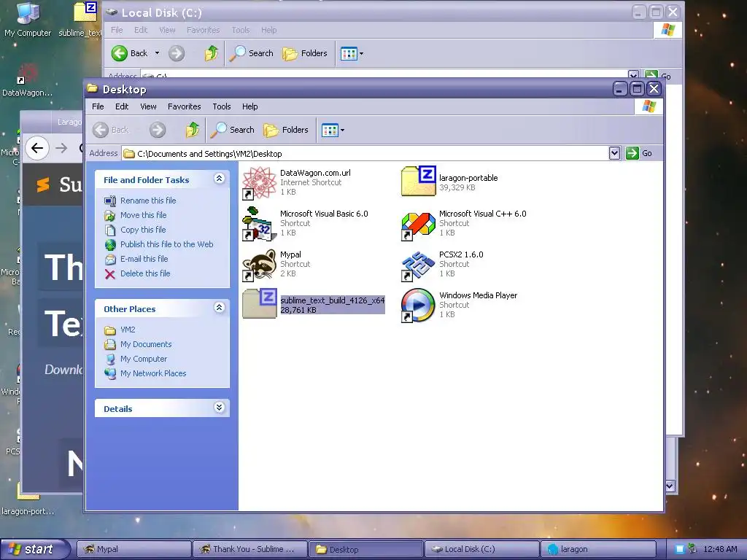Viewport: 747px width, 560px height.
Task: Click Publish this file to the Web
Action: [x=167, y=244]
